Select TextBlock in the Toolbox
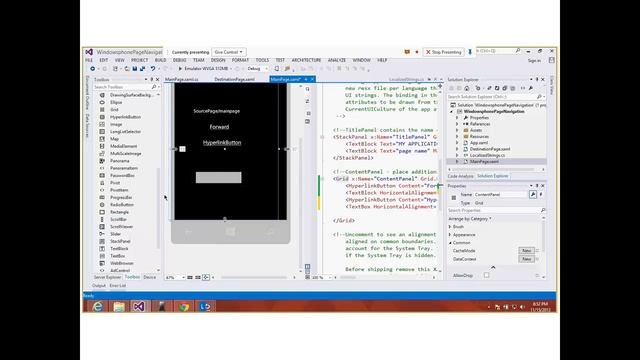 click(119, 249)
